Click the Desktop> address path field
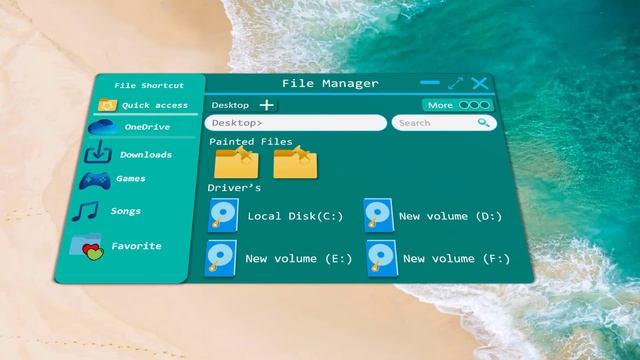Viewport: 640px width, 360px height. [x=296, y=123]
